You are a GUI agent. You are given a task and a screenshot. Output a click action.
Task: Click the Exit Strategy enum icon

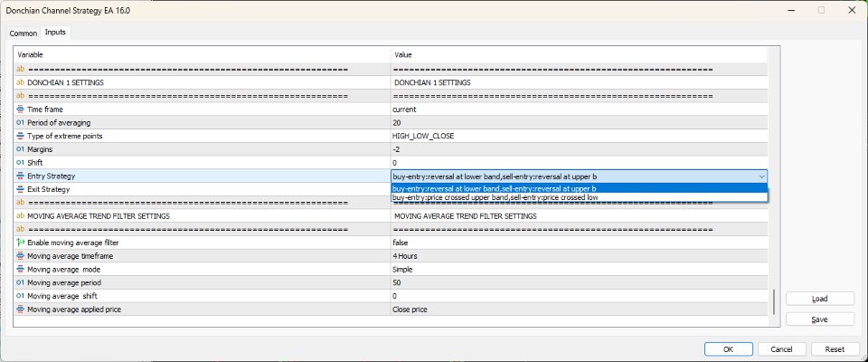click(21, 189)
